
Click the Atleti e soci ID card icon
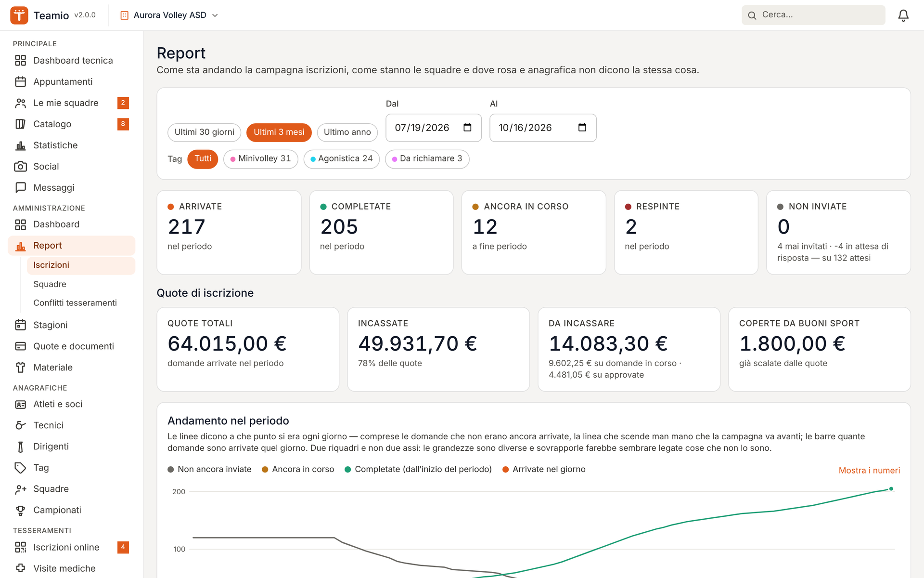[x=20, y=404]
